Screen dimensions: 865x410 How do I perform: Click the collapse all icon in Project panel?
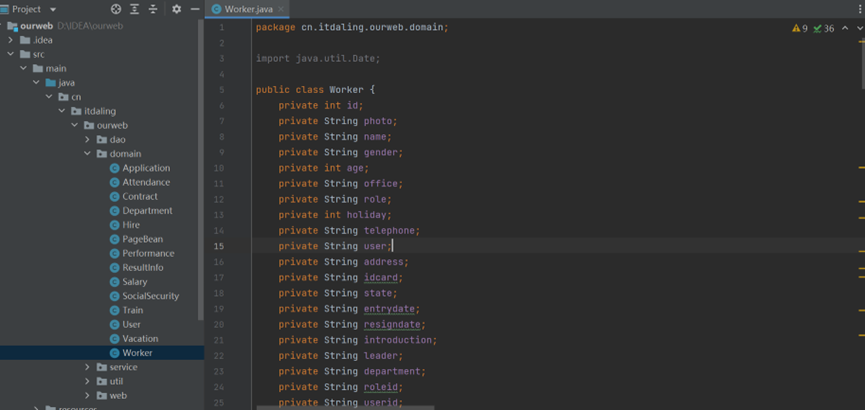153,9
